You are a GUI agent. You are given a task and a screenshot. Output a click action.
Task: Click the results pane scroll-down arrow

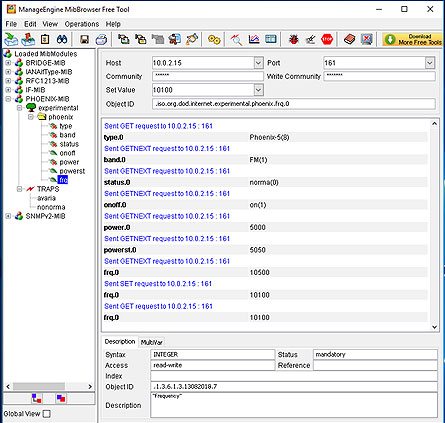[434, 327]
